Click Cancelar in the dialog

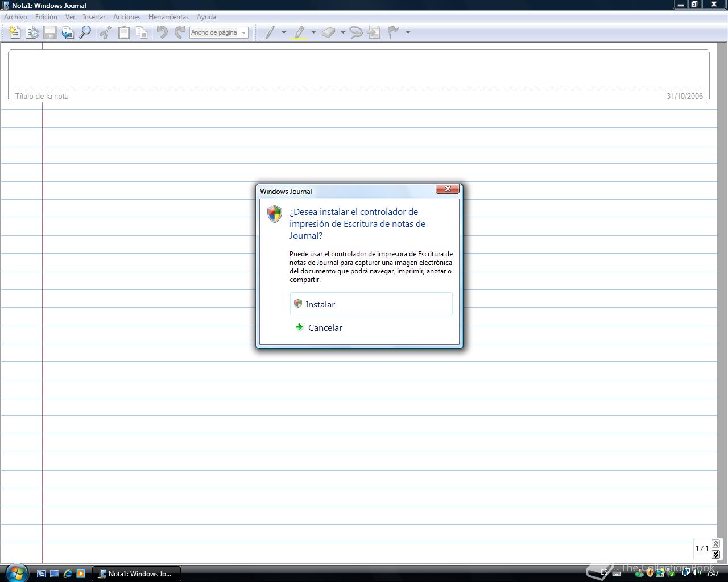coord(371,327)
